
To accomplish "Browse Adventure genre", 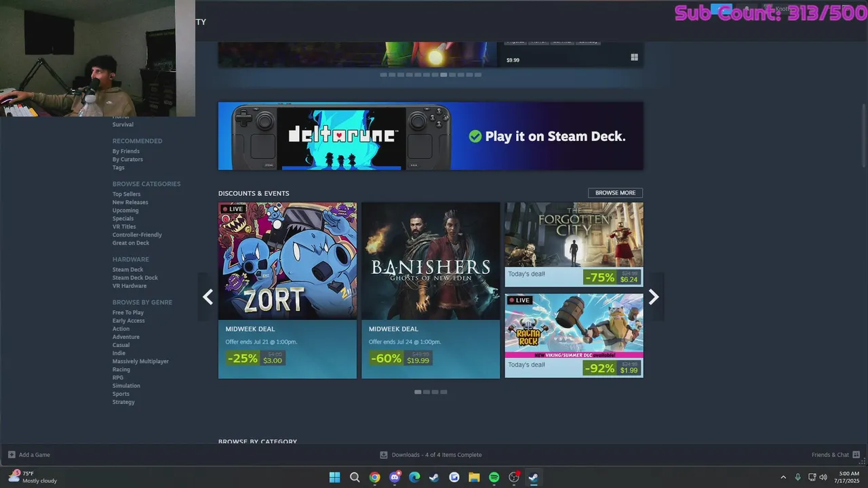I will click(x=126, y=337).
